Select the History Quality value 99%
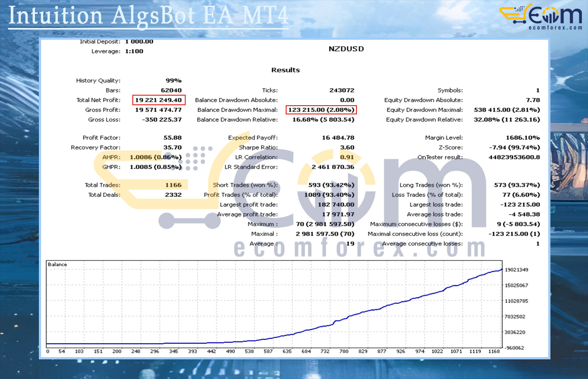 pos(173,80)
